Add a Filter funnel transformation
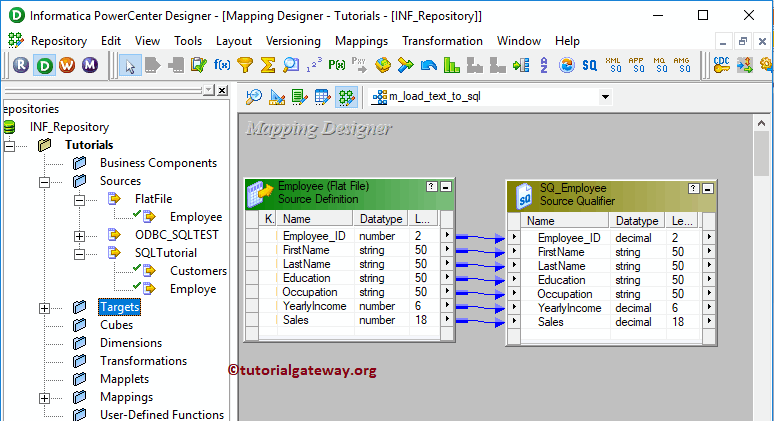This screenshot has width=774, height=421. tap(245, 65)
